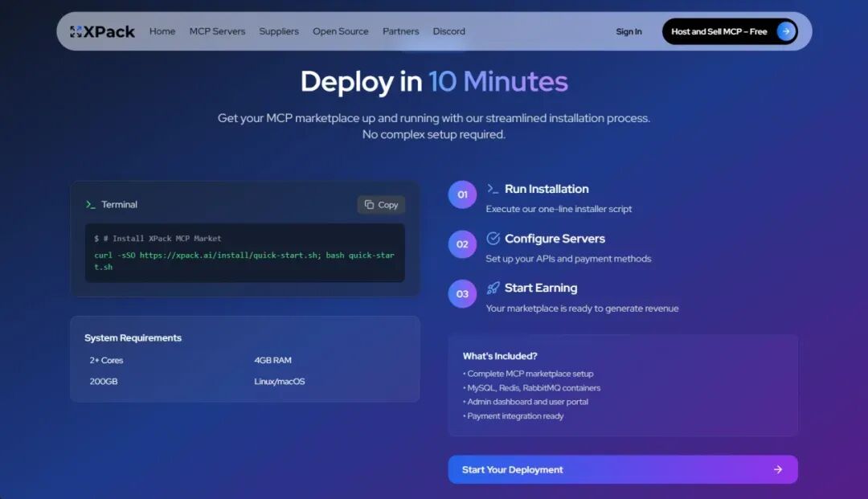Click the XPack logo
Image resolution: width=868 pixels, height=499 pixels.
[x=102, y=31]
